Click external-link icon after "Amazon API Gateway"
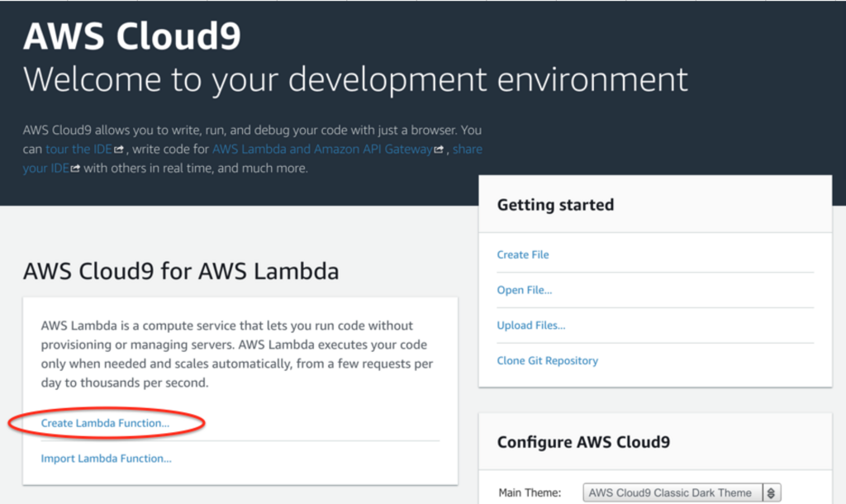 click(439, 150)
